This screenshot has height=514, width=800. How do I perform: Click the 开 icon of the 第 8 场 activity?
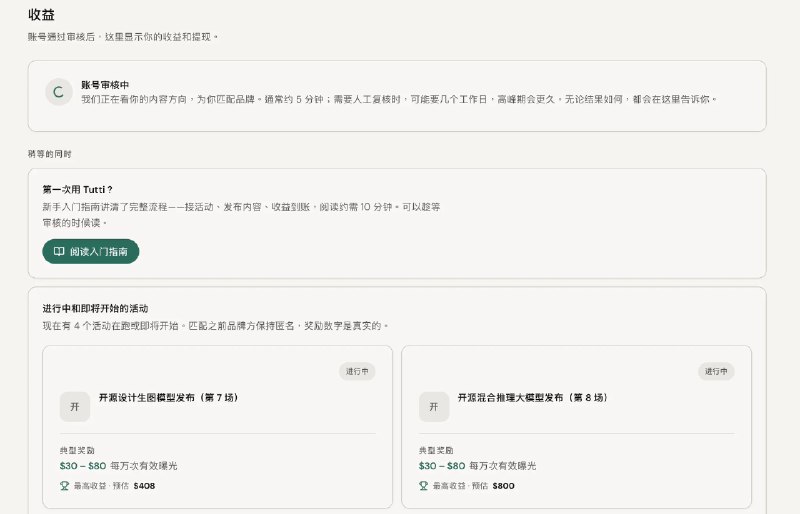tap(434, 406)
